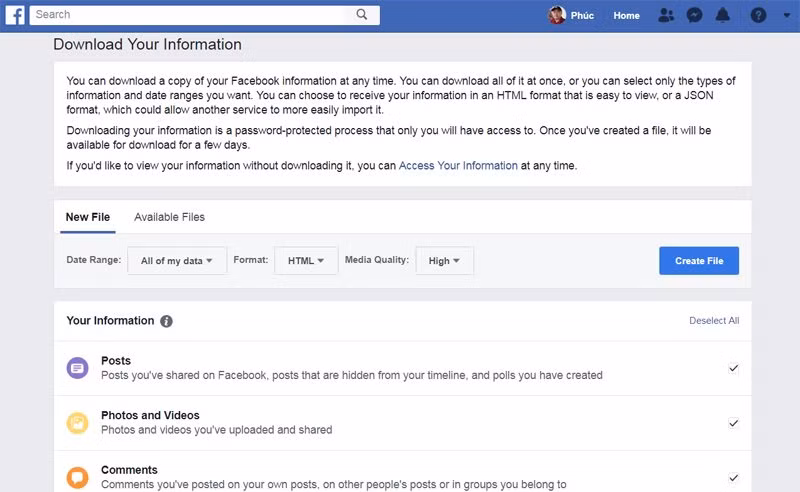
Task: Open the Media Quality dropdown
Action: (444, 261)
